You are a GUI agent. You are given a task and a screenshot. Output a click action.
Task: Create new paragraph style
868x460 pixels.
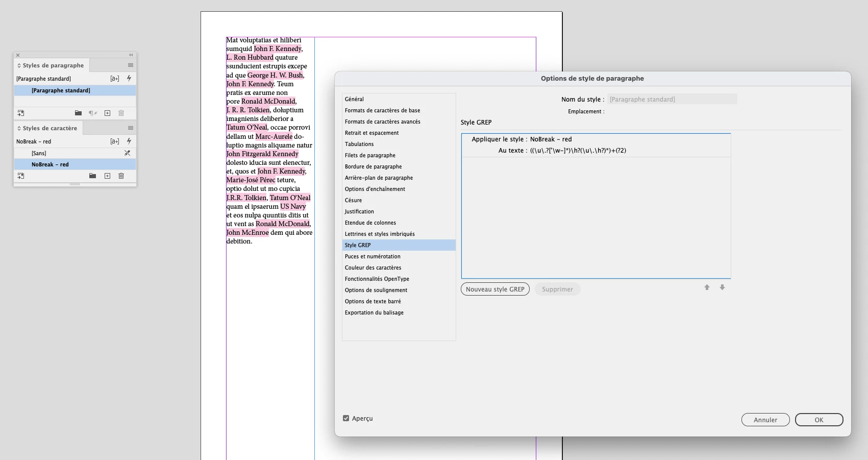(x=108, y=113)
